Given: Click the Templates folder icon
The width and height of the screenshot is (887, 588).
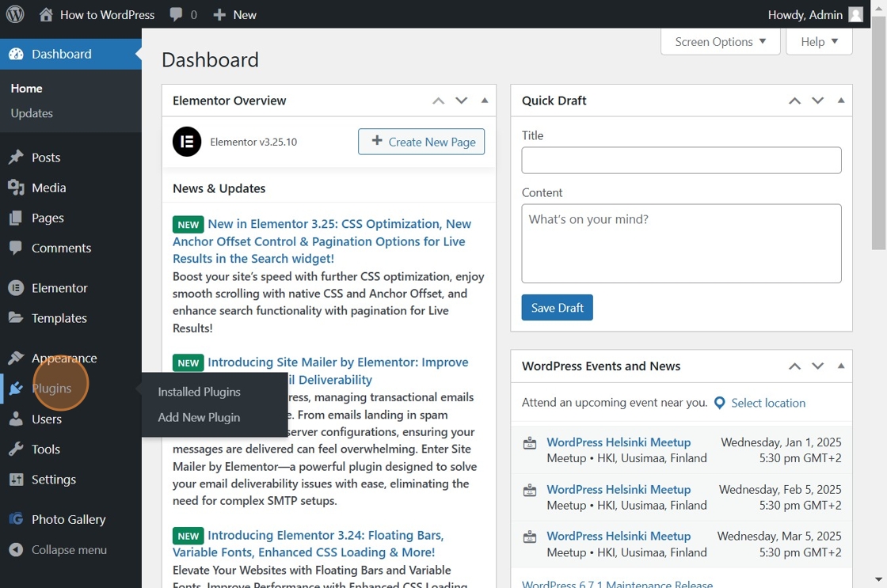Looking at the screenshot, I should 16,318.
